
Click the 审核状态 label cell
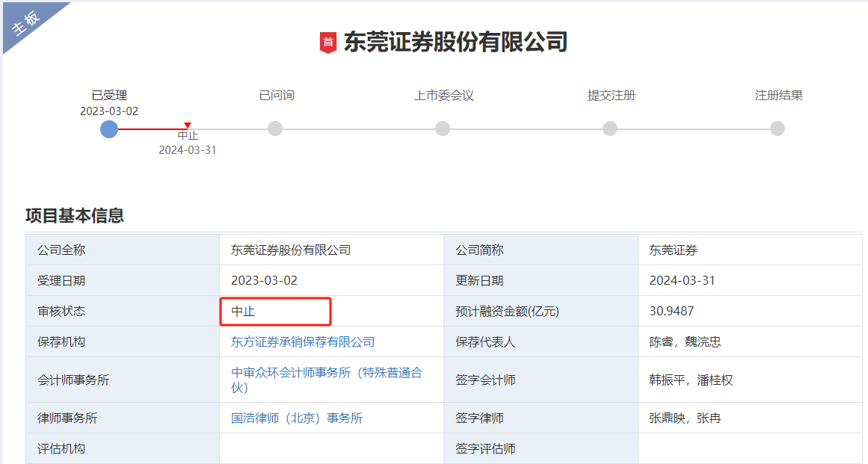pyautogui.click(x=123, y=311)
